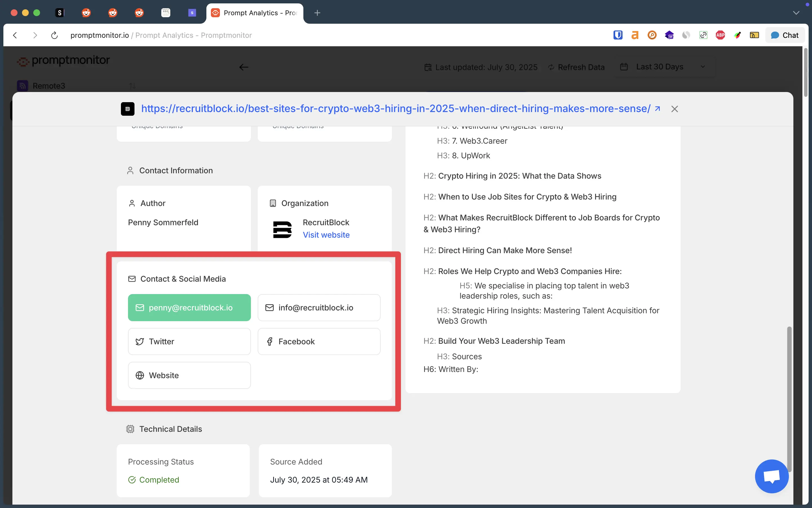Open the Remote3 project switcher
The width and height of the screenshot is (812, 508).
77,86
